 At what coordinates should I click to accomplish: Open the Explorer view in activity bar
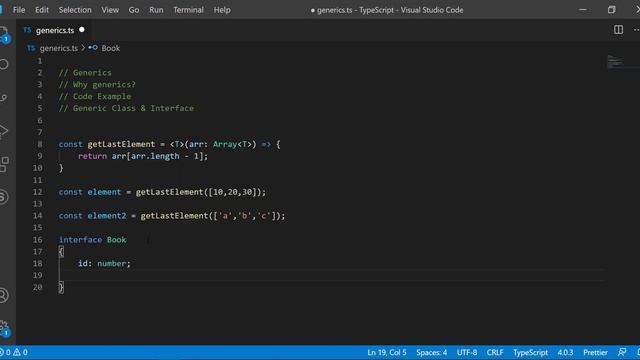3,33
